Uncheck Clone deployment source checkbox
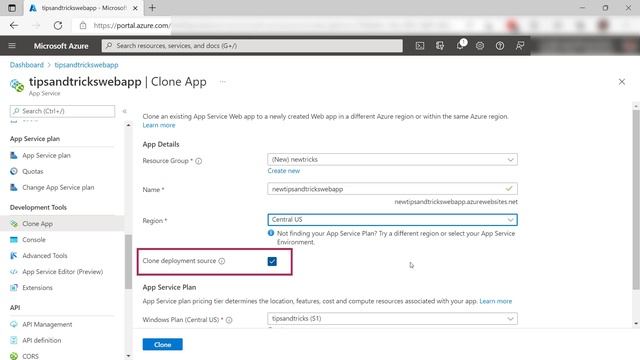The width and height of the screenshot is (640, 360). (272, 261)
